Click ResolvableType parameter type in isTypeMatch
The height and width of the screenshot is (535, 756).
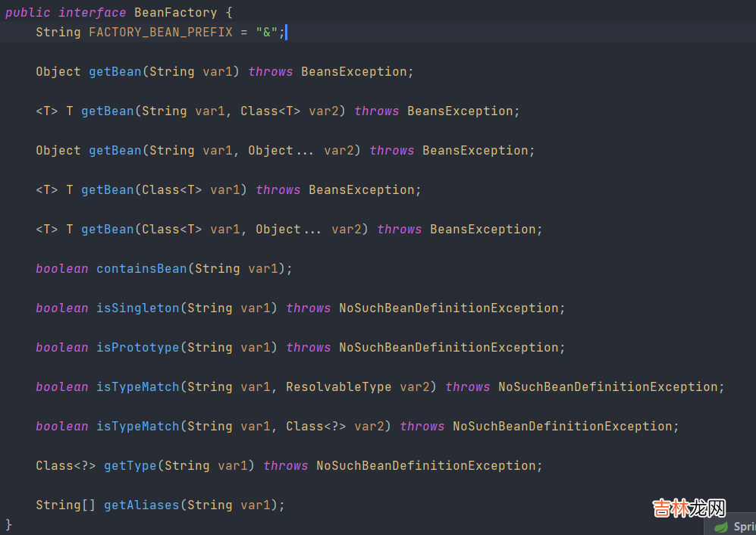click(x=338, y=386)
